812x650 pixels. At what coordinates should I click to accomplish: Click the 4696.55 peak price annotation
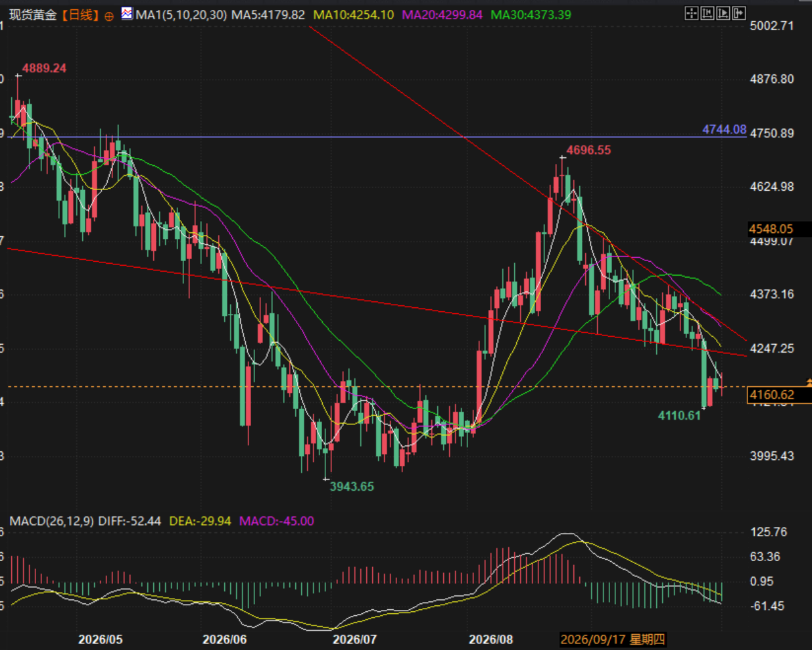[589, 150]
